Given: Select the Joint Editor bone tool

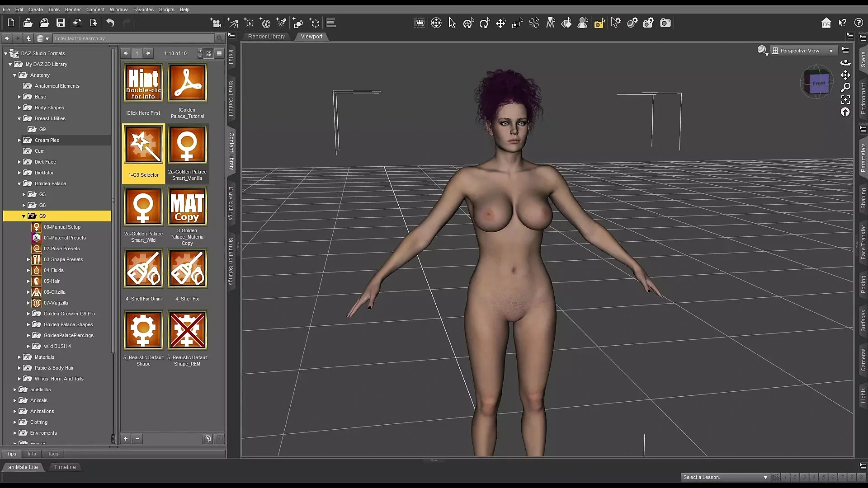Looking at the screenshot, I should tap(534, 23).
